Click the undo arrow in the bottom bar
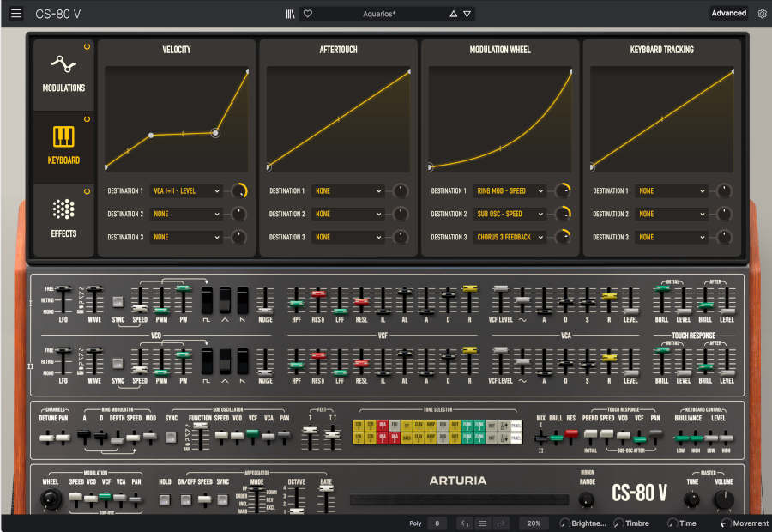 pos(464,523)
